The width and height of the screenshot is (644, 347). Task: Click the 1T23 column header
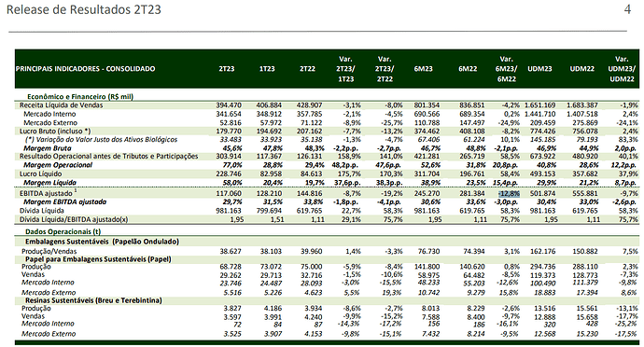click(x=267, y=69)
